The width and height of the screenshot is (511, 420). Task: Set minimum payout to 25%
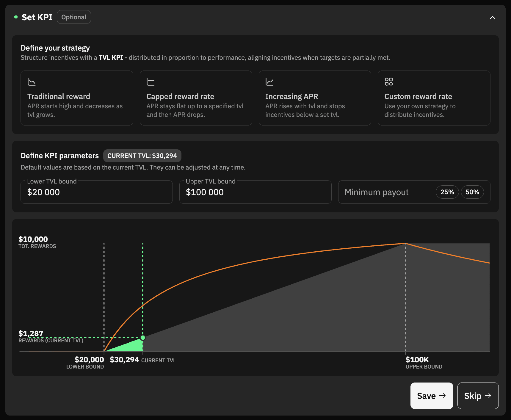click(447, 192)
